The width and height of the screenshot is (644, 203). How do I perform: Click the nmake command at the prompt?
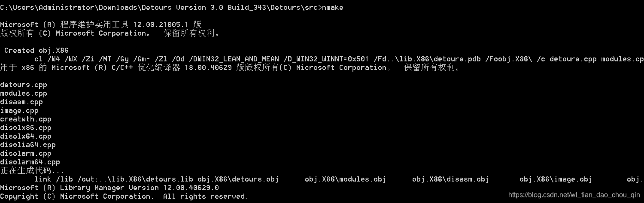332,7
